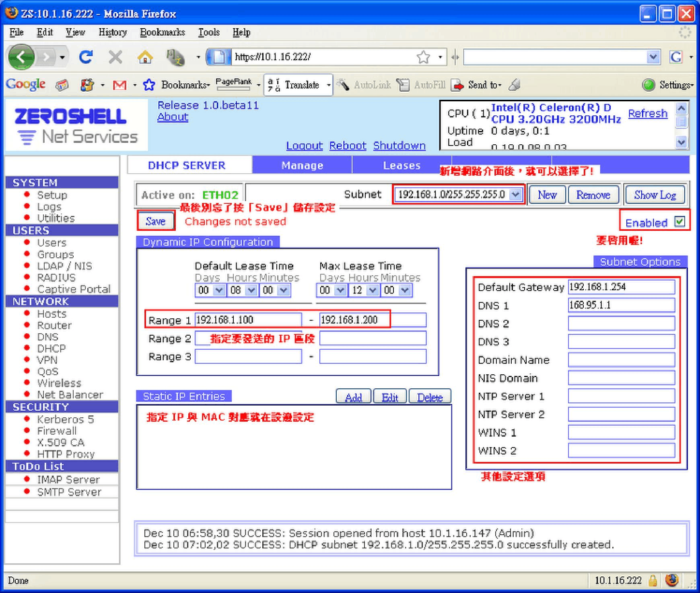
Task: Open Max Lease Time Days dropdown
Action: [340, 290]
